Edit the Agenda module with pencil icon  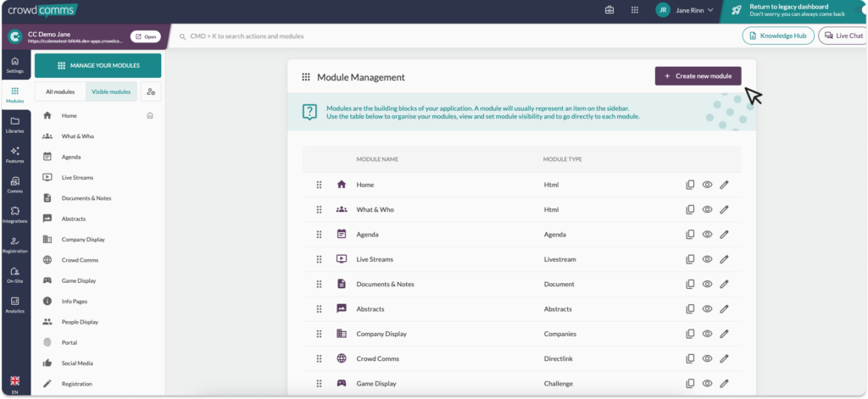pyautogui.click(x=724, y=235)
